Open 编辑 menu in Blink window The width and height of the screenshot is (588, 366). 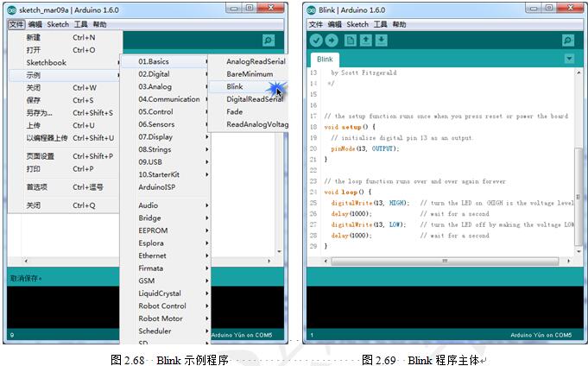(334, 24)
